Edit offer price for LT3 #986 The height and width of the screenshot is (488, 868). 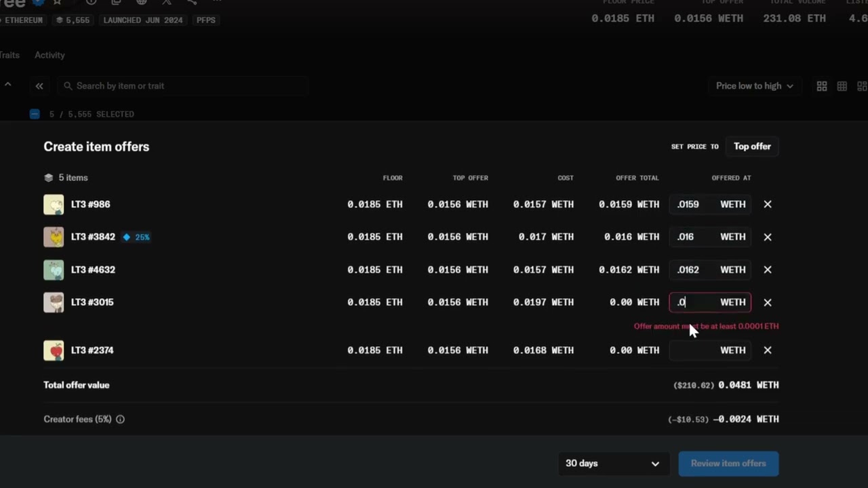pos(710,204)
